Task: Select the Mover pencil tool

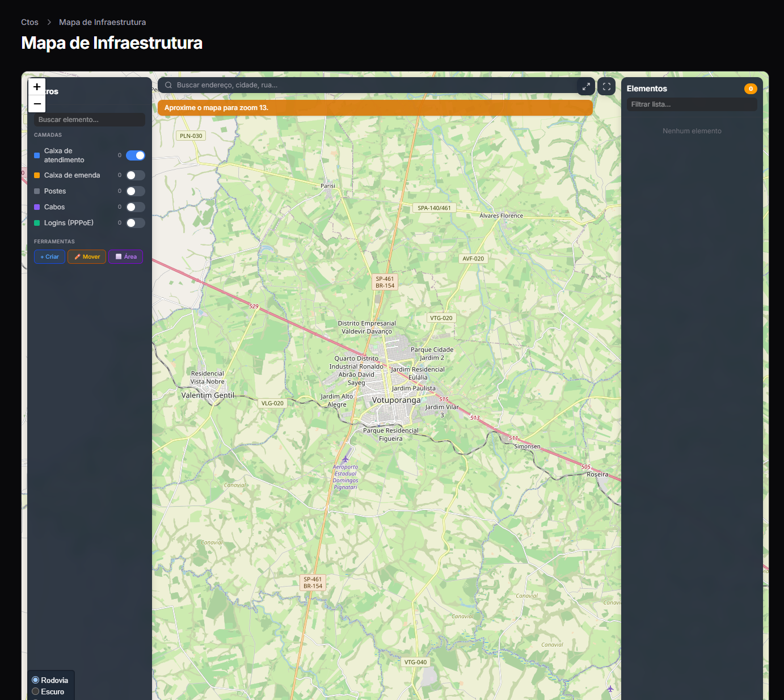Action: pyautogui.click(x=87, y=256)
